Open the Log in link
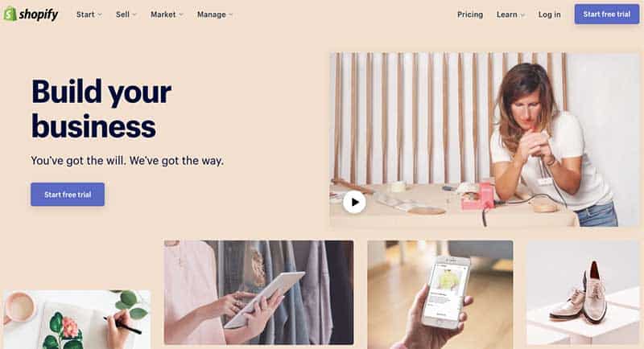This screenshot has width=644, height=349. pyautogui.click(x=549, y=14)
